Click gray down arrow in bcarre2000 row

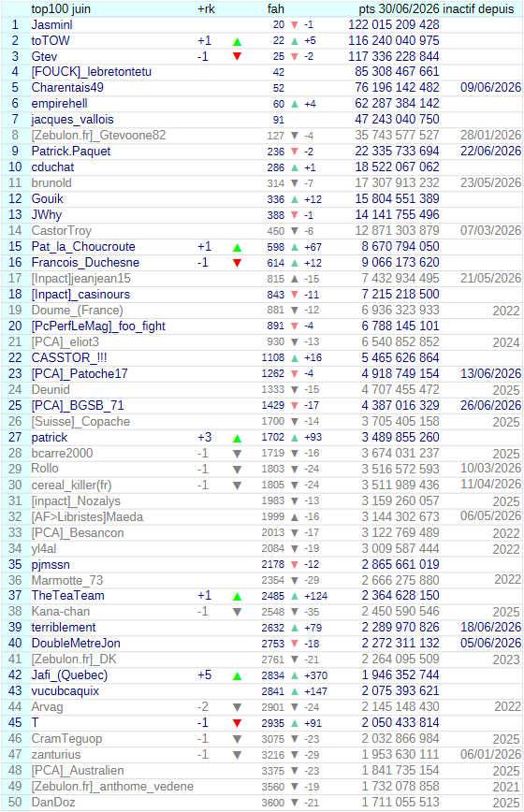coord(237,454)
